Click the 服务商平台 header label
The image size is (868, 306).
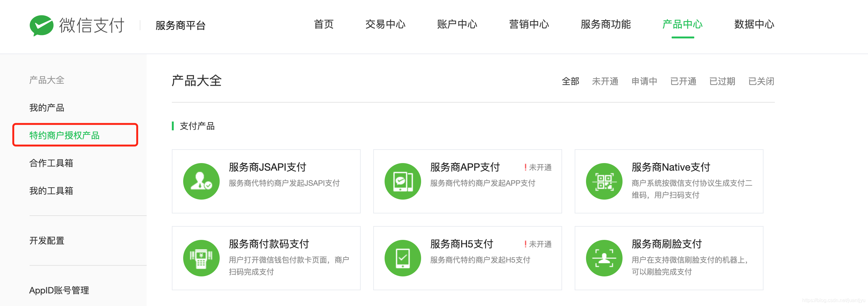pos(181,25)
